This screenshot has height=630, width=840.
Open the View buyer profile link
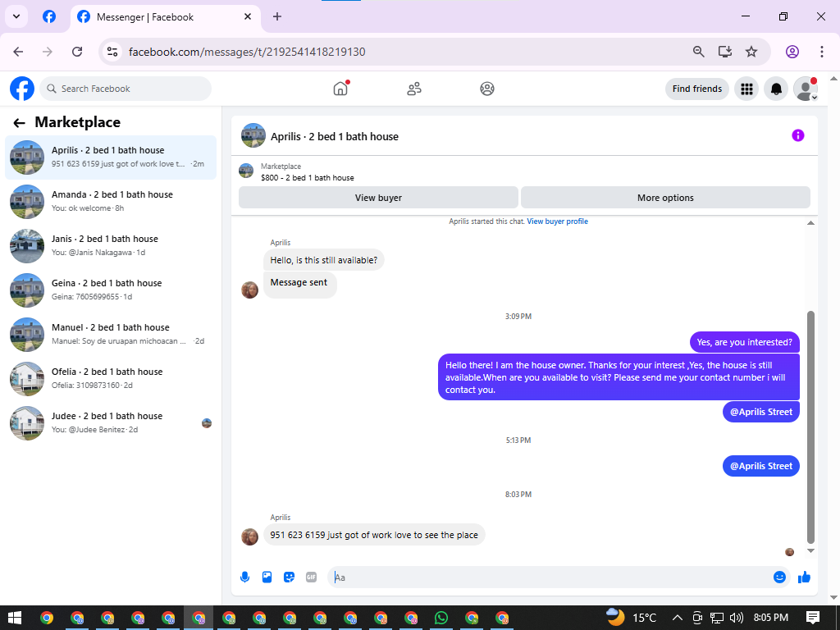click(557, 221)
